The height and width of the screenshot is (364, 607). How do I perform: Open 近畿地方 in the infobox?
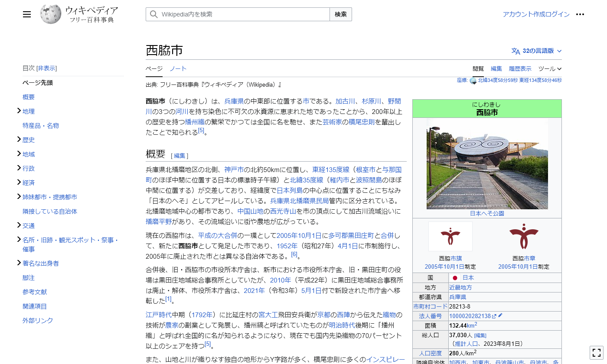coord(460,287)
